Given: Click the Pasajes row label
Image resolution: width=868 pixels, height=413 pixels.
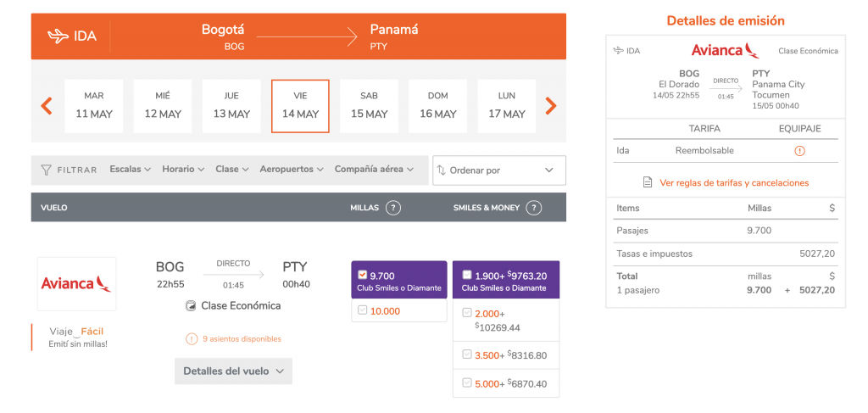Looking at the screenshot, I should tap(632, 231).
